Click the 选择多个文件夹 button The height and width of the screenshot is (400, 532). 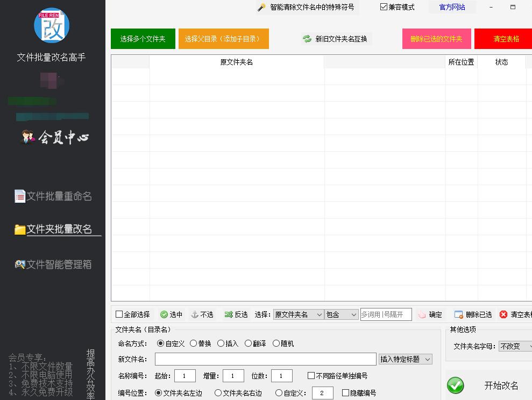143,39
